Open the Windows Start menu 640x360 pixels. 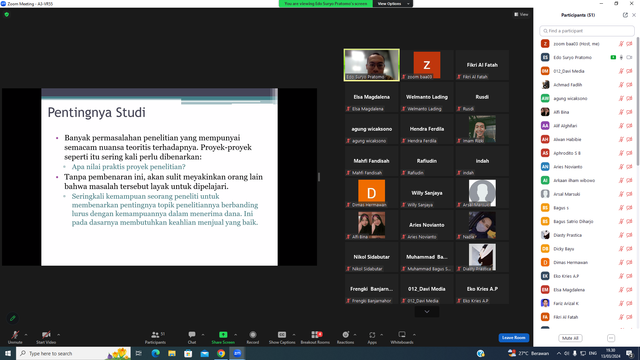click(x=8, y=353)
